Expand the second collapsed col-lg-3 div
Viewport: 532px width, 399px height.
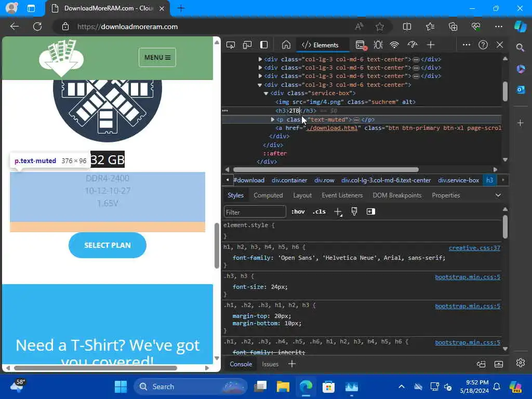(x=260, y=68)
